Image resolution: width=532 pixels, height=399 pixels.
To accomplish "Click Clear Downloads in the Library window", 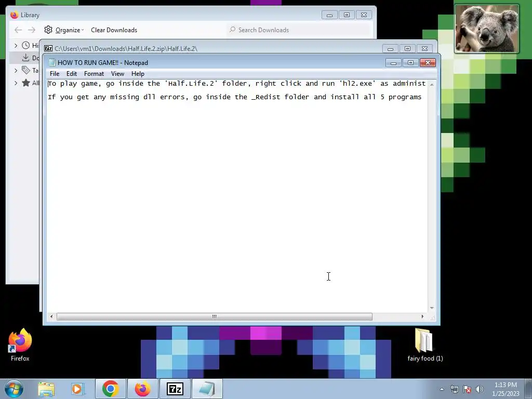I will (114, 30).
